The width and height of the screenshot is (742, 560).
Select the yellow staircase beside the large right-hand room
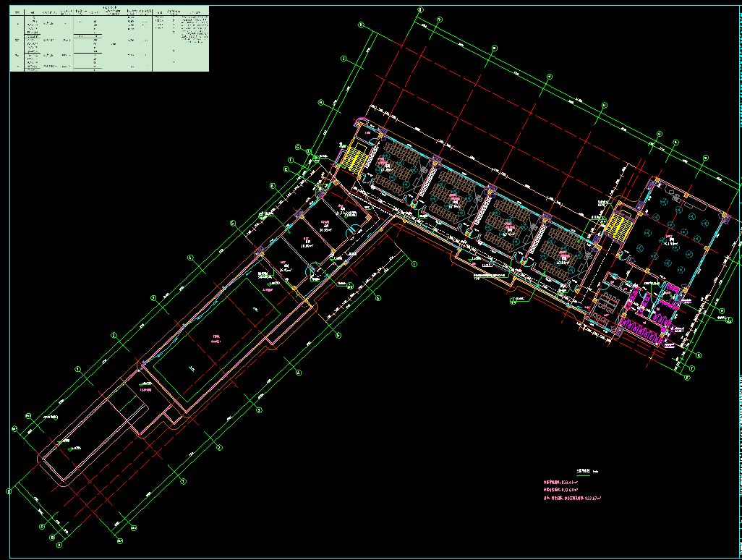click(619, 223)
